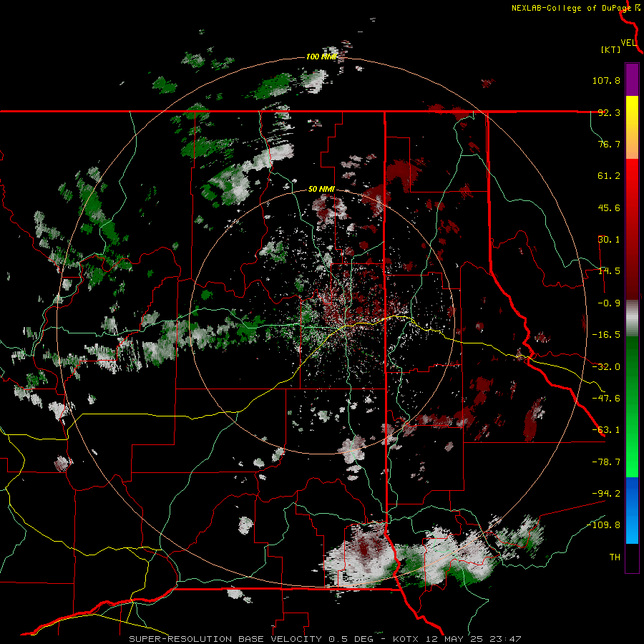Click the red segment of velocity color bar
The height and width of the screenshot is (644, 644).
(x=632, y=229)
